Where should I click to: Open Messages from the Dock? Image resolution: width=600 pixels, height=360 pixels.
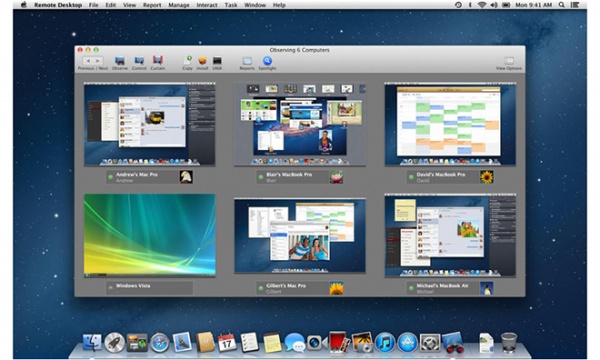(295, 342)
